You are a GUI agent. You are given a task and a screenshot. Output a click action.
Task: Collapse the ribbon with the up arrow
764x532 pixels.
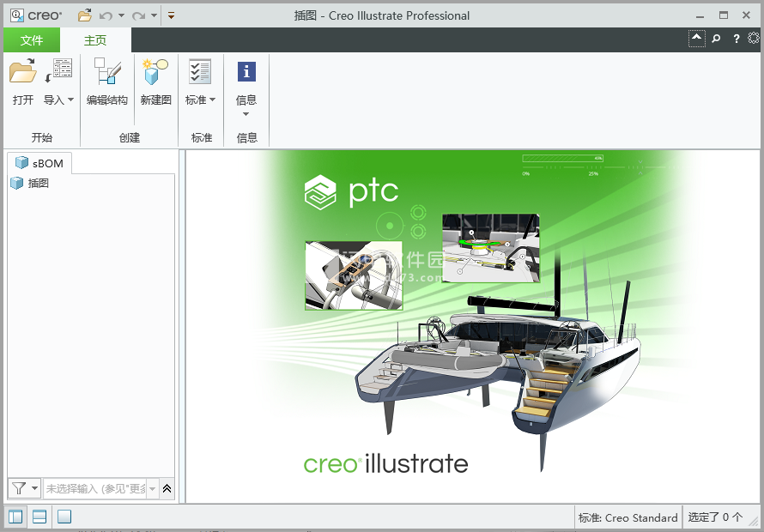tap(697, 38)
